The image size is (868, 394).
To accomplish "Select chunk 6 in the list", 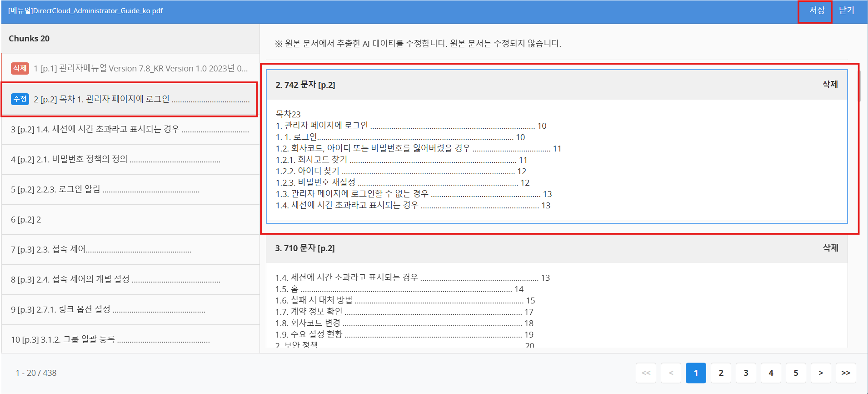I will (130, 220).
